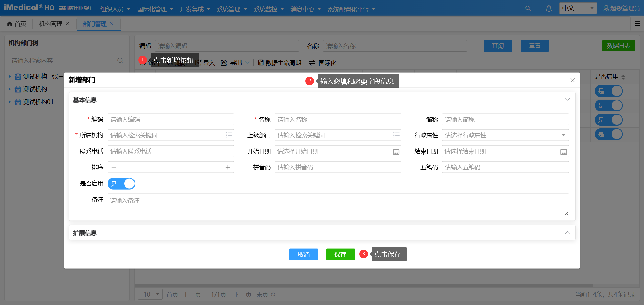The height and width of the screenshot is (305, 644).
Task: Click the 超级管理员 user icon
Action: coord(606,8)
